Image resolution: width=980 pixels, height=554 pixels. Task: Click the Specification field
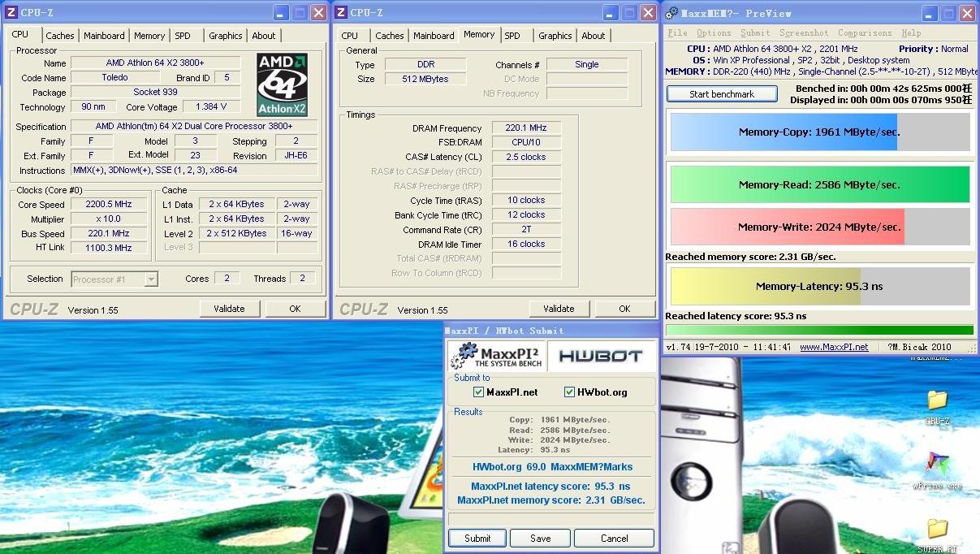pos(195,127)
